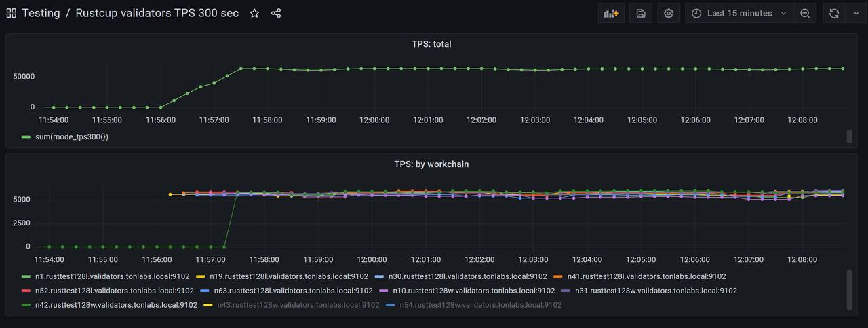
Task: Go to the Testing folder breadcrumb
Action: [41, 13]
